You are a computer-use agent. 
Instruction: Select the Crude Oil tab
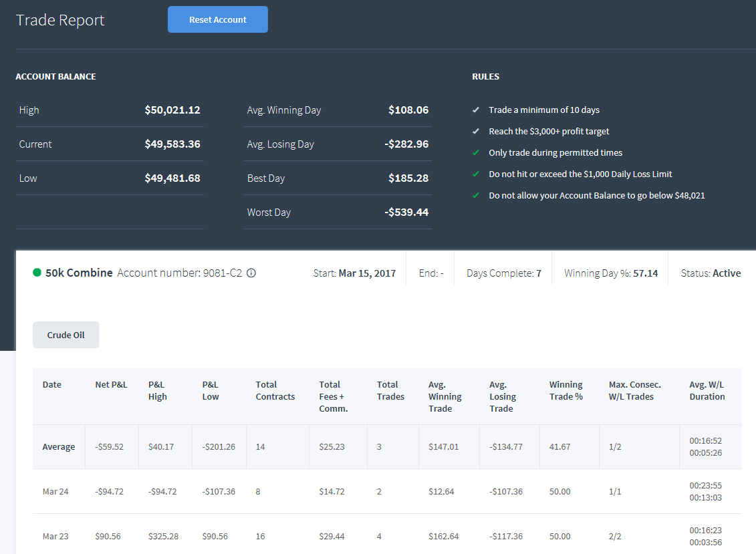[x=66, y=335]
